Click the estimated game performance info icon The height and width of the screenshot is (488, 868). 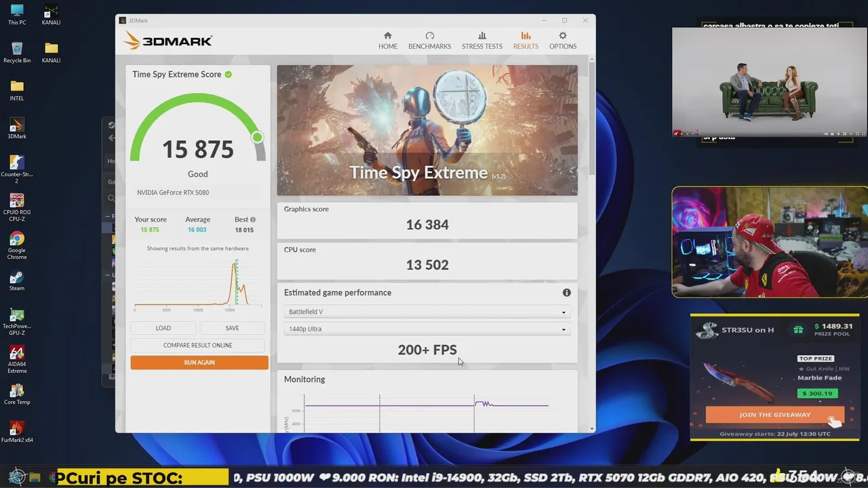(566, 293)
